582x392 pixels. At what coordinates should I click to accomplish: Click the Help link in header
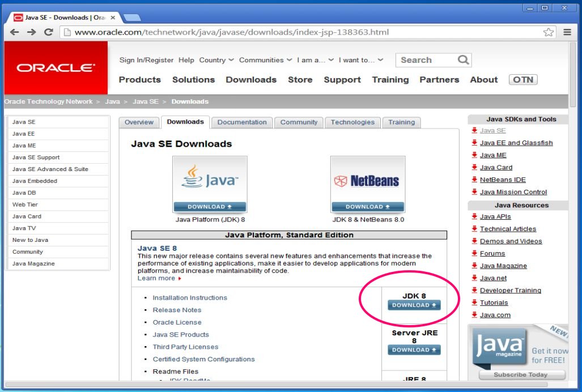(x=186, y=59)
